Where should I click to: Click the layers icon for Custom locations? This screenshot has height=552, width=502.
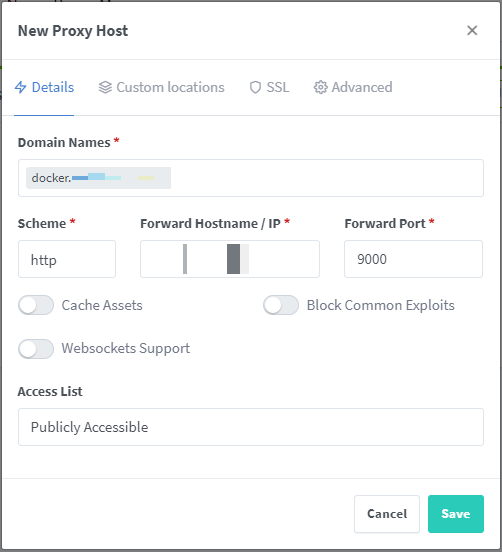[x=105, y=87]
